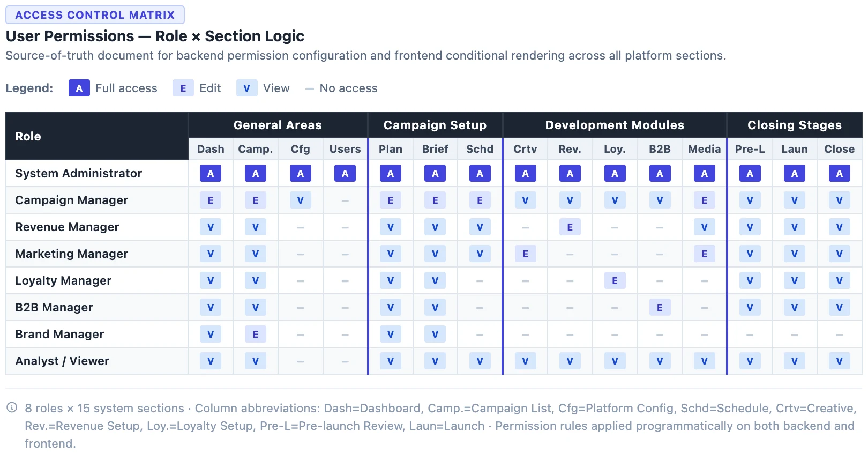Click the Campaign Manager row label
This screenshot has width=868, height=453.
72,200
